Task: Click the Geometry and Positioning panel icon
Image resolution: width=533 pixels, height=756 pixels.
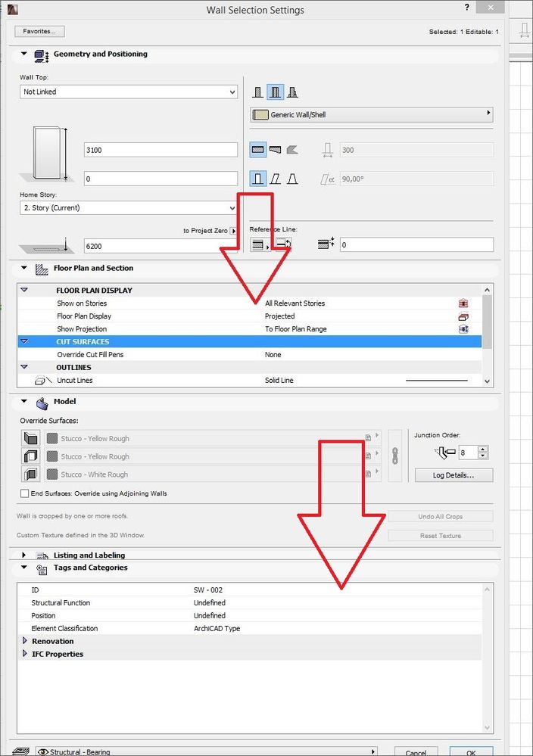Action: point(42,56)
